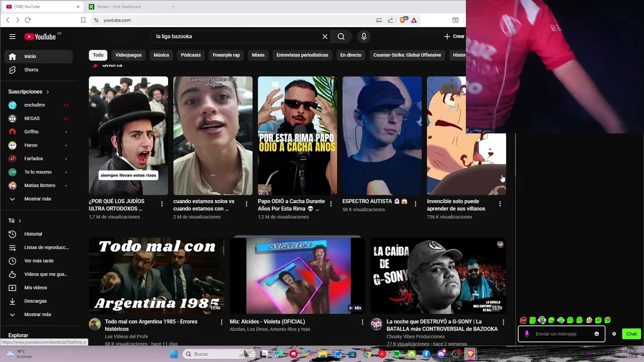Start voice search with microphone
This screenshot has height=362, width=644.
(364, 36)
